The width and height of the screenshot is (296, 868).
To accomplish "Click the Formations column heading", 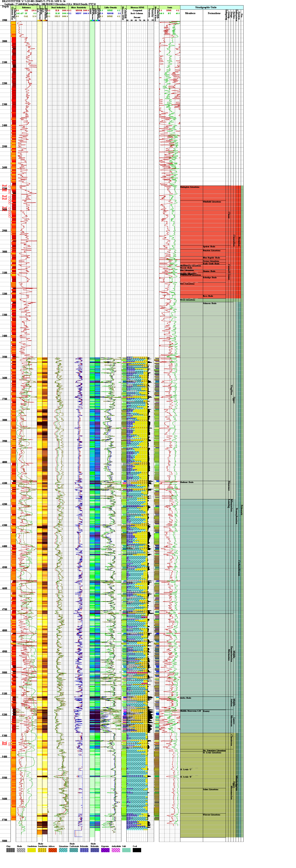I will (x=214, y=13).
